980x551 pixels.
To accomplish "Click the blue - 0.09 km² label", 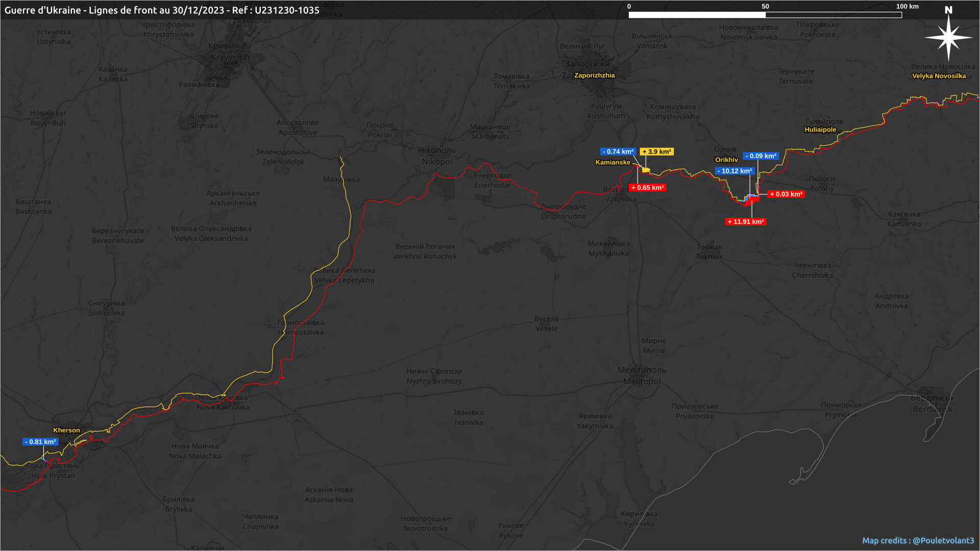I will (761, 156).
